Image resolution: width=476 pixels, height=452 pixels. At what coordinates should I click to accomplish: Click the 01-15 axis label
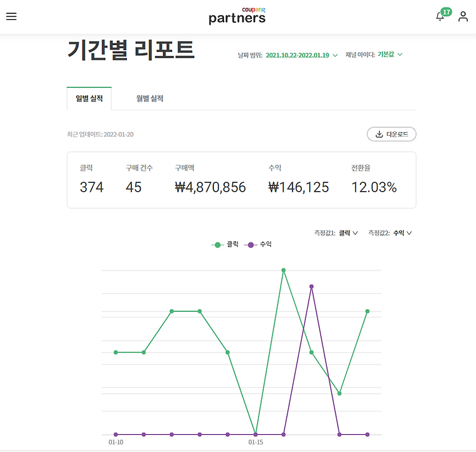coord(256,442)
